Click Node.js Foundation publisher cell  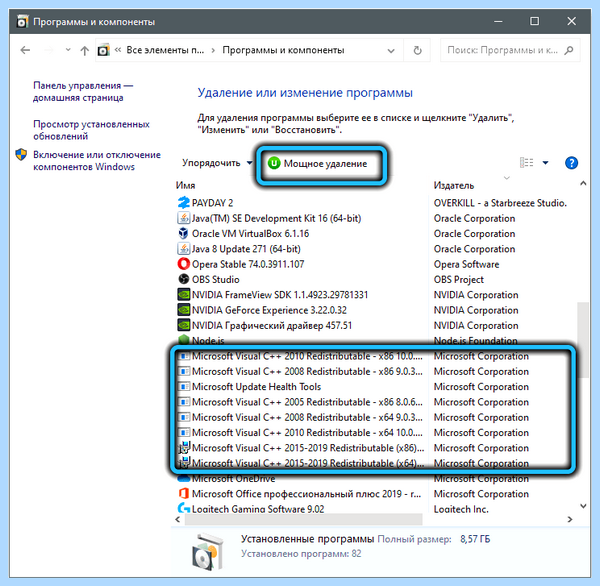click(476, 340)
